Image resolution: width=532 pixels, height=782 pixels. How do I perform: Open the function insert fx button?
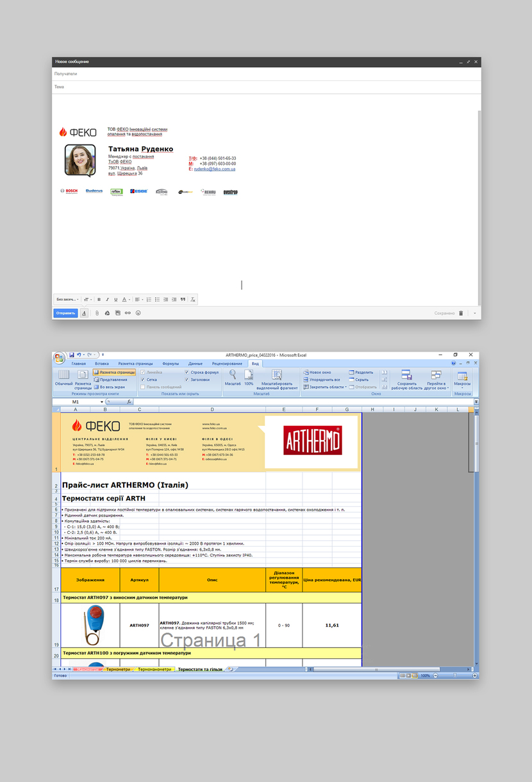point(129,402)
